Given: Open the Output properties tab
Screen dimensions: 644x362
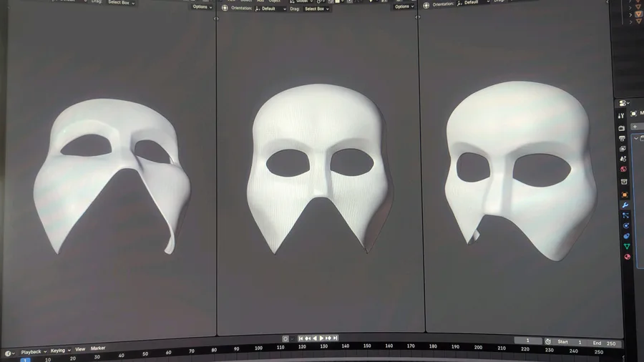Looking at the screenshot, I should point(623,138).
